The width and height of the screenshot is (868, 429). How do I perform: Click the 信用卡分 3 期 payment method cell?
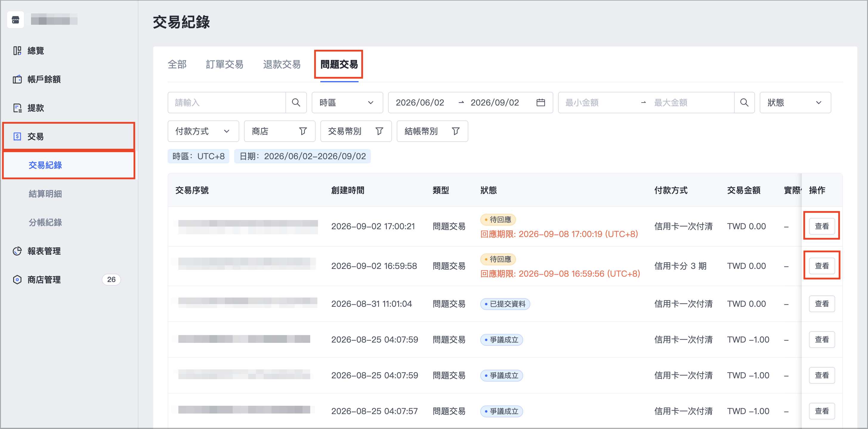pos(680,266)
